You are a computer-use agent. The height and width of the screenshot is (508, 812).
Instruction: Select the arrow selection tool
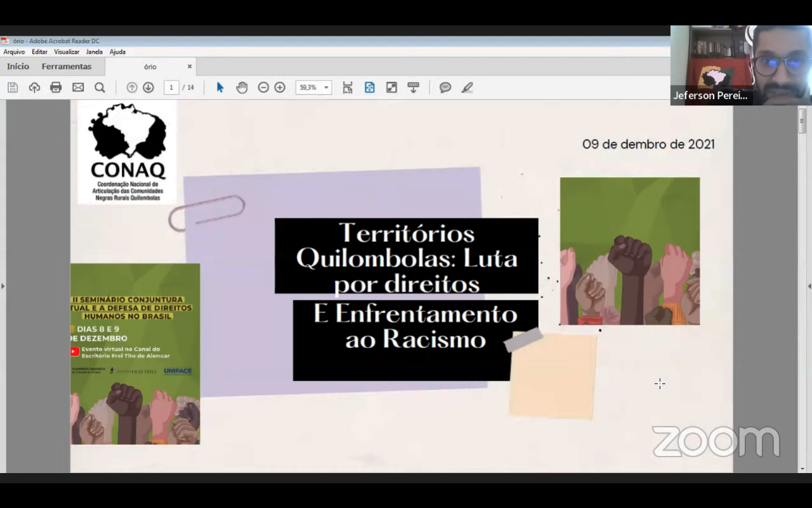[220, 88]
